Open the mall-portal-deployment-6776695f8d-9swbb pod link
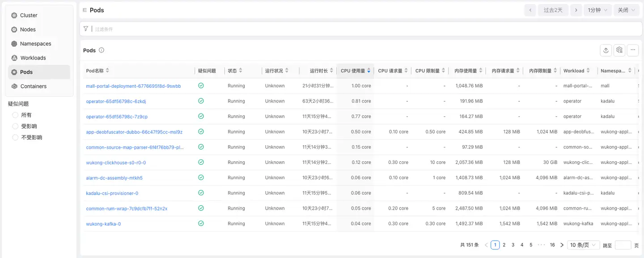 click(133, 86)
